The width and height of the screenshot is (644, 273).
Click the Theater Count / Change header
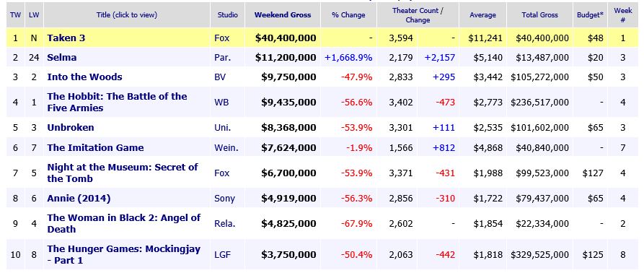tap(418, 14)
